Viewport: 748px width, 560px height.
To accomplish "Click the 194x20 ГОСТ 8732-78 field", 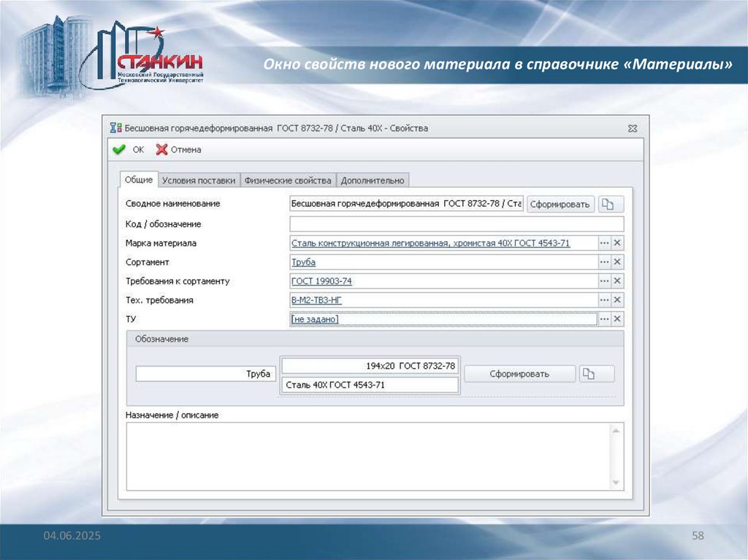I will pyautogui.click(x=370, y=366).
